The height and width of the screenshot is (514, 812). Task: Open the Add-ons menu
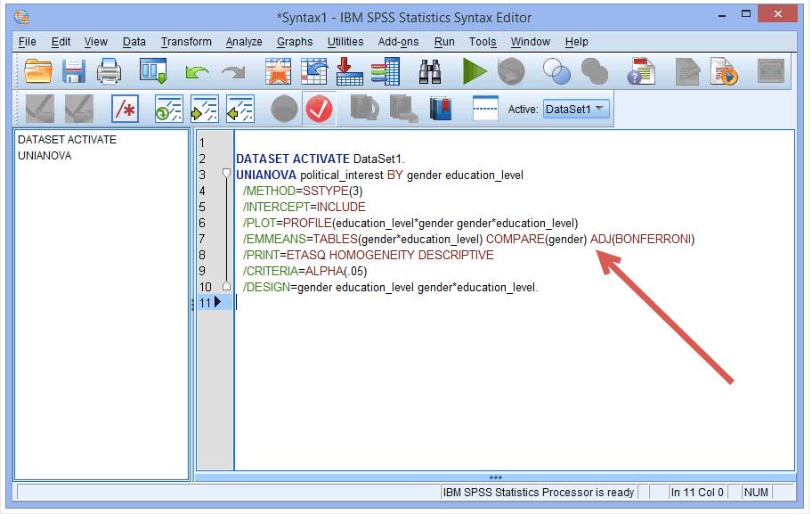[398, 42]
